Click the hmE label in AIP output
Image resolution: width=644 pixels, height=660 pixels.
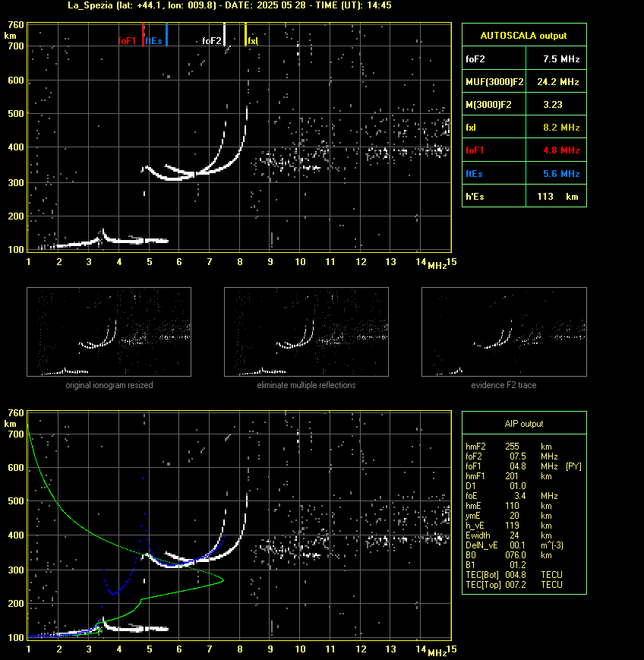coord(474,506)
